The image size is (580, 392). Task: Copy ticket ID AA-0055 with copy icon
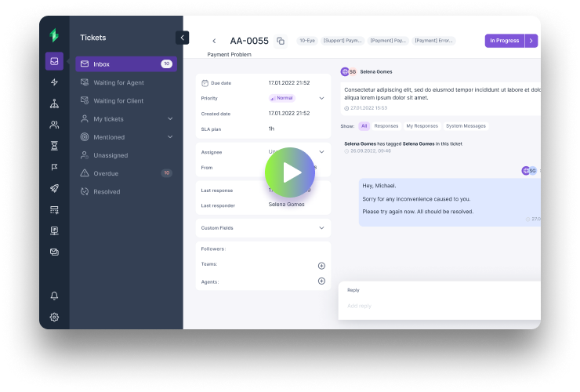(x=281, y=41)
